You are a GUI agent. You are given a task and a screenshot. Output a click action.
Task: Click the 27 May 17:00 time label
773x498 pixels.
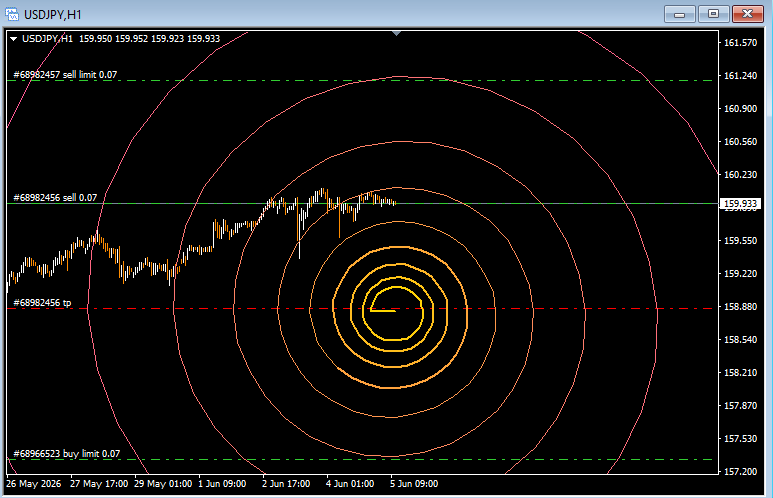pyautogui.click(x=99, y=484)
